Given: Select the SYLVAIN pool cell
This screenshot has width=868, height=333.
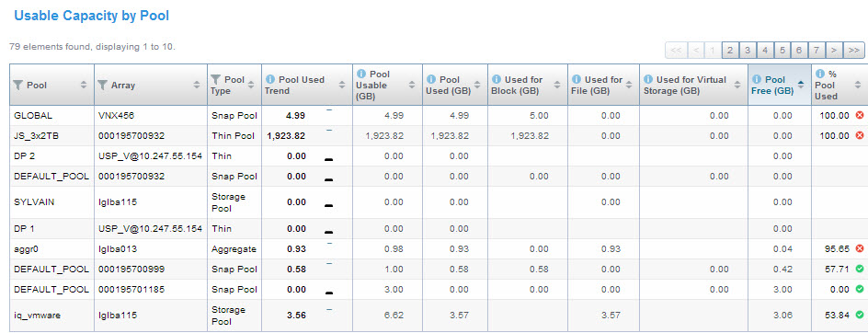Looking at the screenshot, I should pyautogui.click(x=52, y=202).
